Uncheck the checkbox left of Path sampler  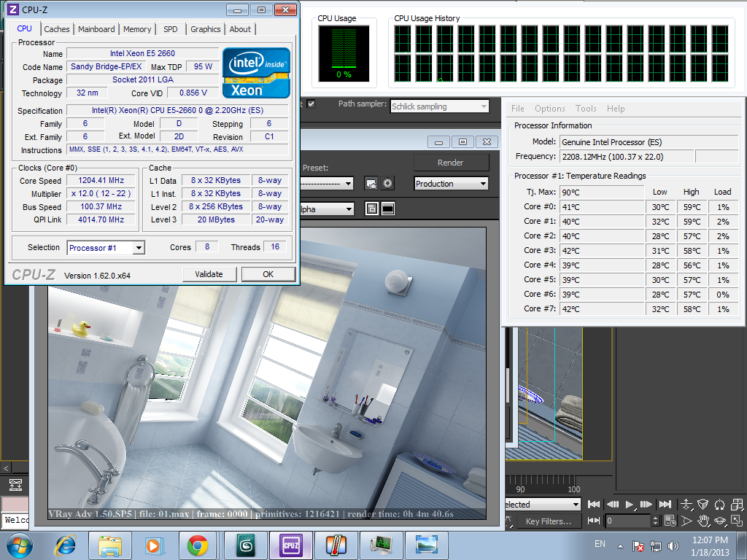coord(311,104)
